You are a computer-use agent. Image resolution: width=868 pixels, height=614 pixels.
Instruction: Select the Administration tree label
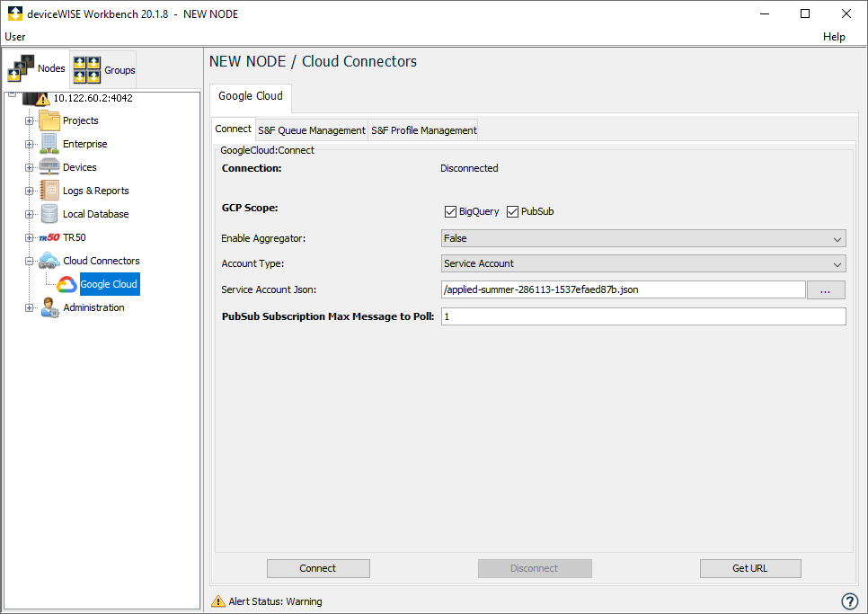[93, 307]
